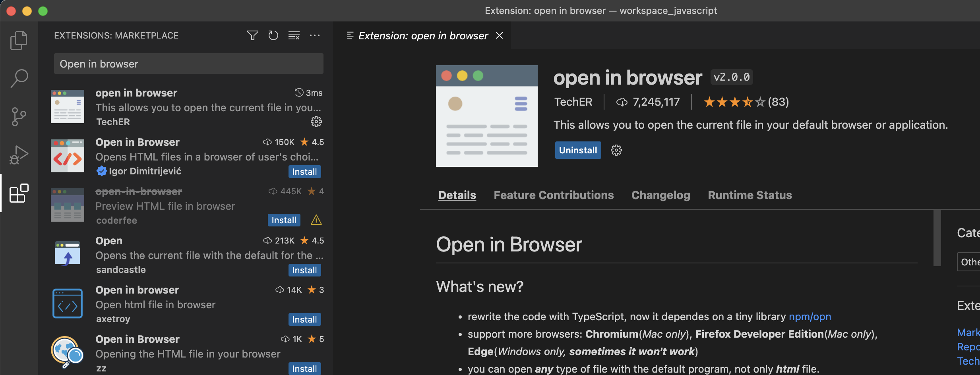Open the npm/opn link
The width and height of the screenshot is (980, 375).
click(810, 317)
